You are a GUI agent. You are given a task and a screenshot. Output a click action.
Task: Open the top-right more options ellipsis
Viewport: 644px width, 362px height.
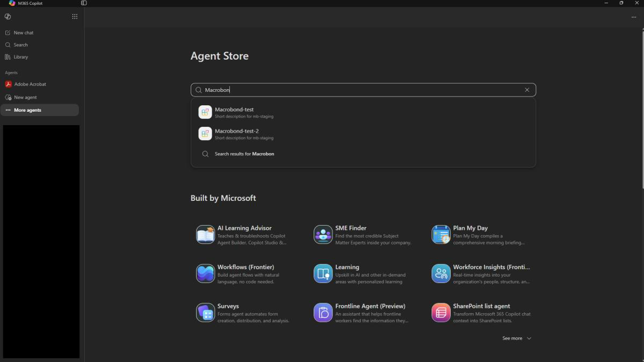[x=634, y=17]
